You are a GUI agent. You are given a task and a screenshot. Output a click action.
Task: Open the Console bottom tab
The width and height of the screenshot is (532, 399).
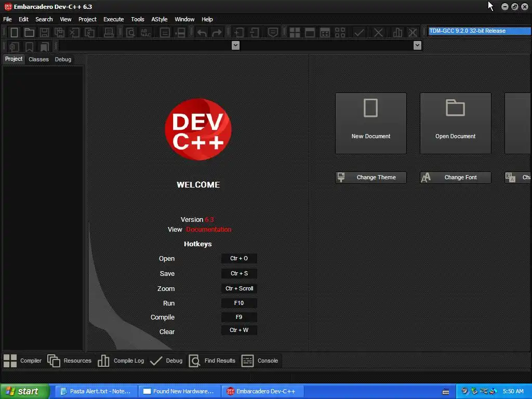(x=260, y=361)
